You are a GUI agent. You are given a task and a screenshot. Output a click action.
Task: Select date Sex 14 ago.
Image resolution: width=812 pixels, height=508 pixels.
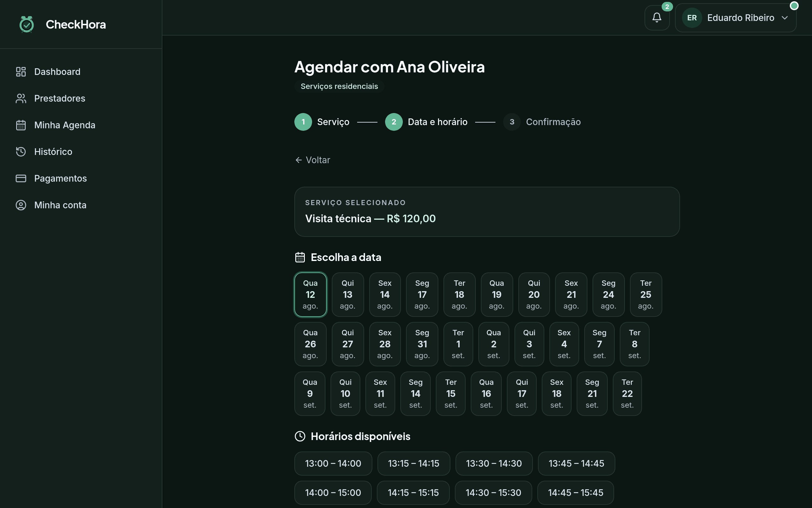pyautogui.click(x=385, y=295)
